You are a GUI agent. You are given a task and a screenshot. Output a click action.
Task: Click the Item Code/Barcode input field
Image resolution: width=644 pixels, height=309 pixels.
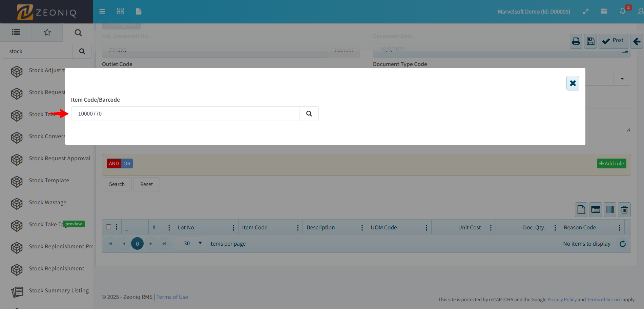[185, 114]
